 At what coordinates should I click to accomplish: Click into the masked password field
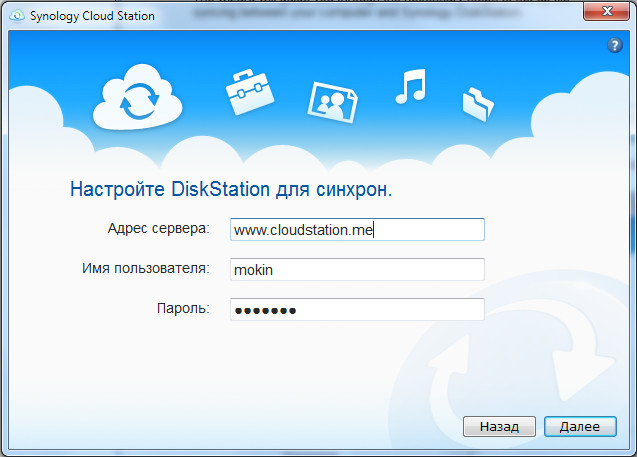[x=356, y=310]
